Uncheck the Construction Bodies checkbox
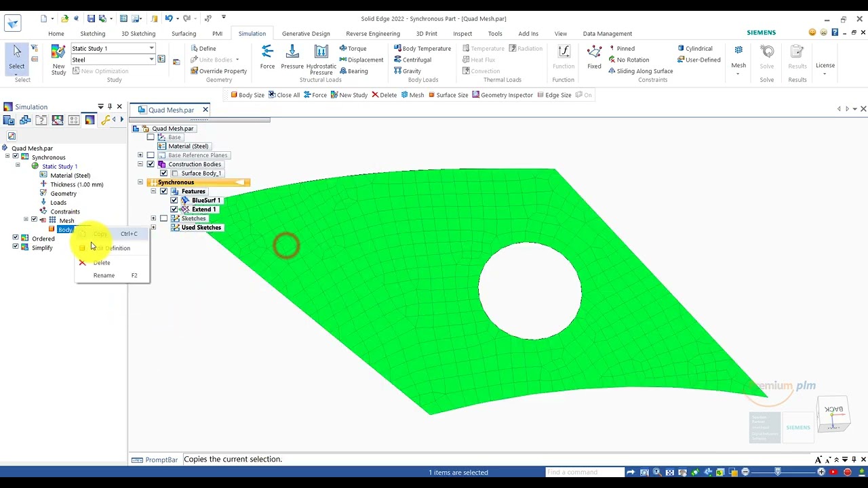Viewport: 868px width, 488px height. click(x=151, y=164)
